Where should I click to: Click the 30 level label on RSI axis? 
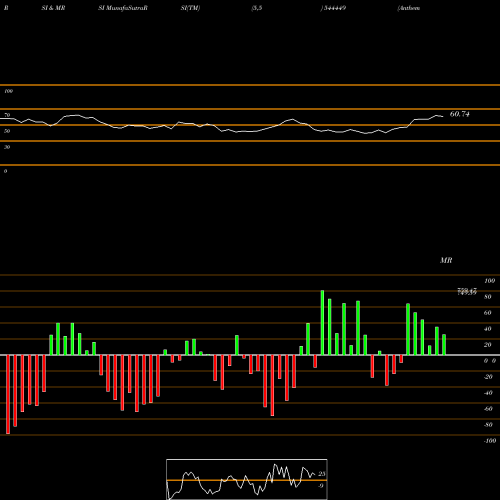click(7, 147)
